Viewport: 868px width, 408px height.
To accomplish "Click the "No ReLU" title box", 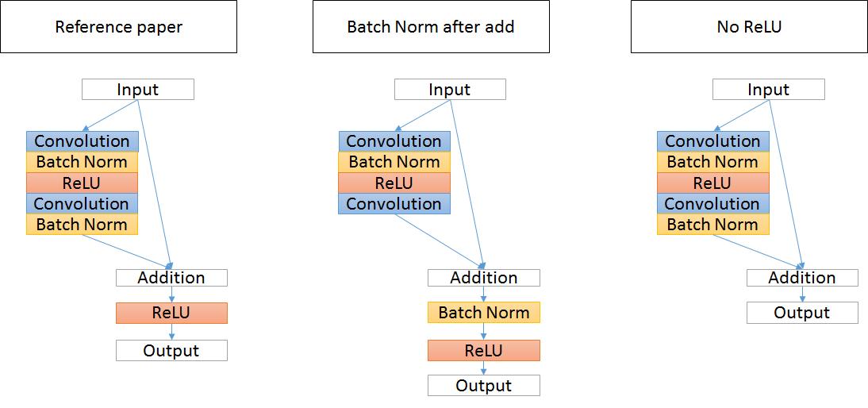I will point(748,27).
